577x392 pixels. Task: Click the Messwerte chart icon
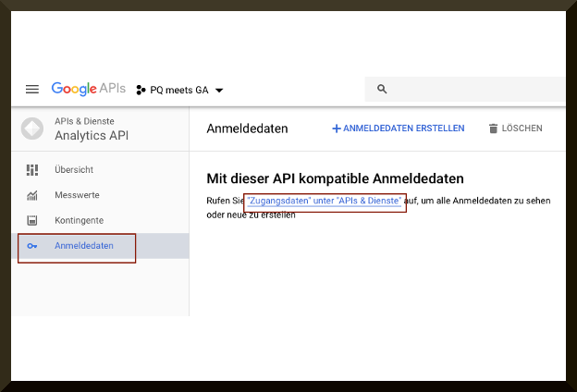point(32,195)
